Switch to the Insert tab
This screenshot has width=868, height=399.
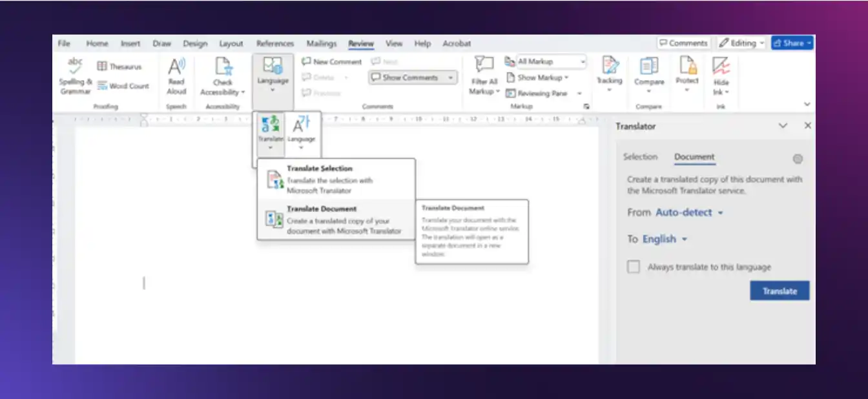130,43
